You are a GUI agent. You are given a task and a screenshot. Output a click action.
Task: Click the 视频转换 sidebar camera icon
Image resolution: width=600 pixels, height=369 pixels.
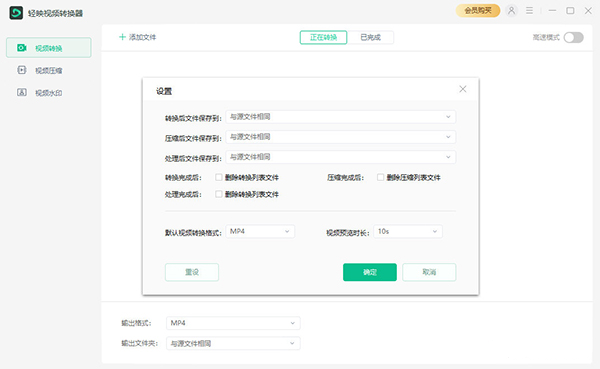coord(22,48)
